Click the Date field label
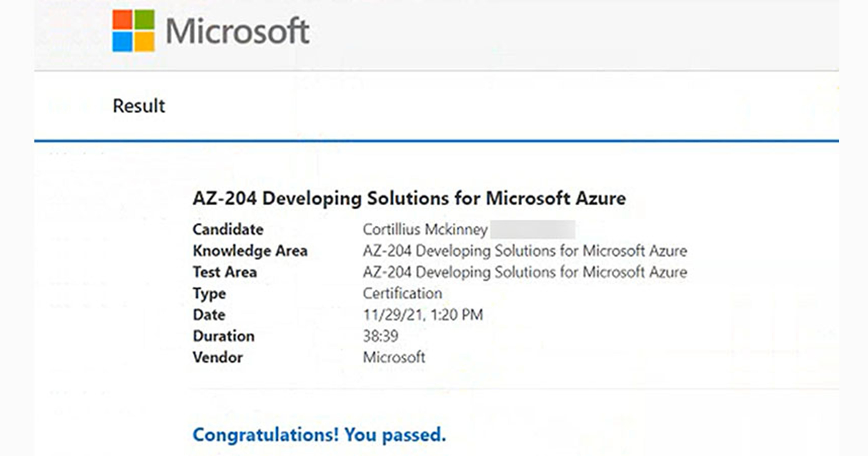This screenshot has width=868, height=456. (209, 315)
